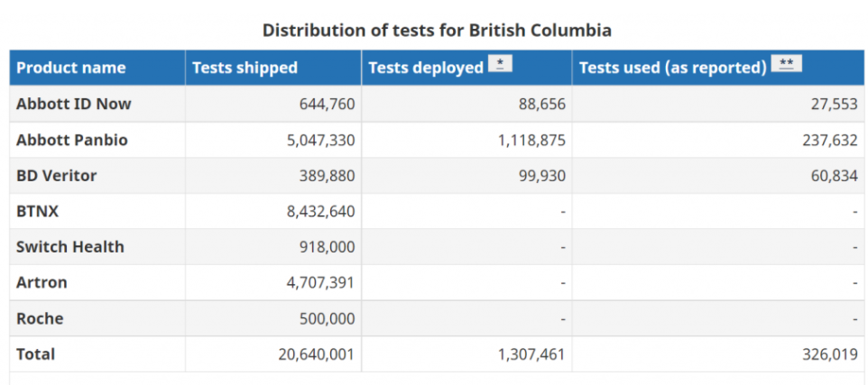Select the 8,432,640 BTNX shipped value
Screen dimensions: 868x385
321,211
